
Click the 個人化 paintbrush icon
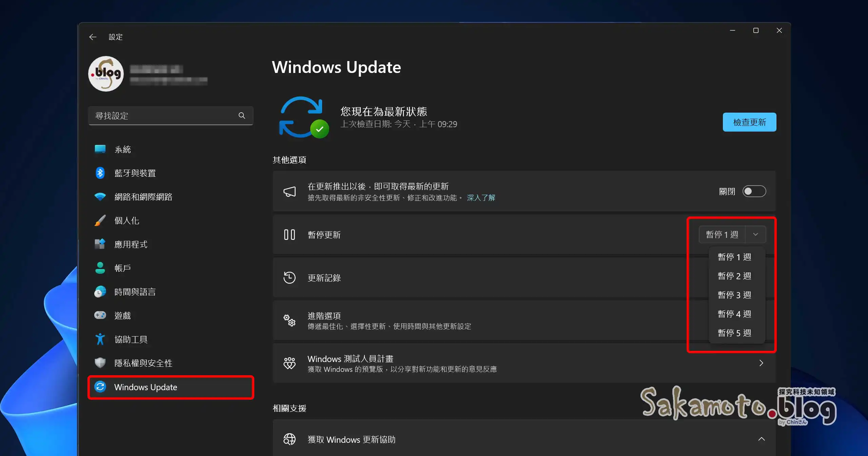pos(100,221)
